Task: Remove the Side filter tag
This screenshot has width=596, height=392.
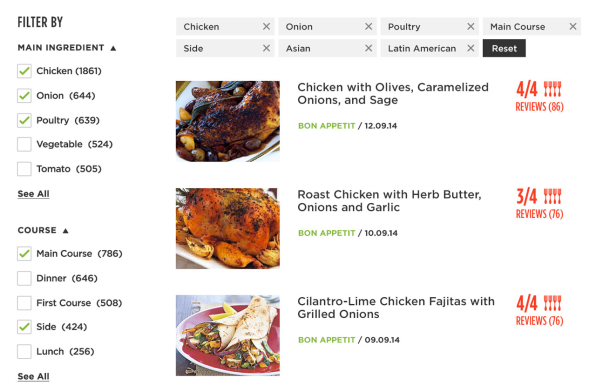Action: point(266,48)
